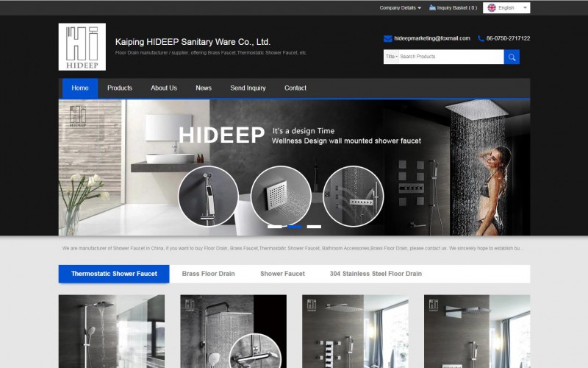588x368 pixels.
Task: Open the Contact page
Action: (295, 88)
